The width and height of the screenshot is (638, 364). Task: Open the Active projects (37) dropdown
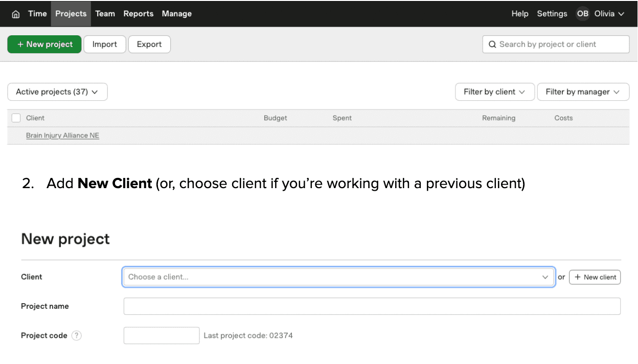click(57, 92)
